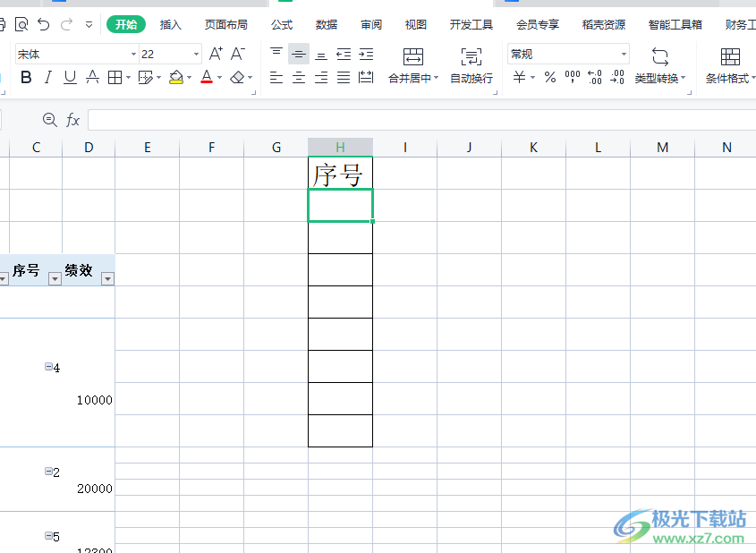
Task: Open number format dropdown 常规
Action: coord(568,54)
